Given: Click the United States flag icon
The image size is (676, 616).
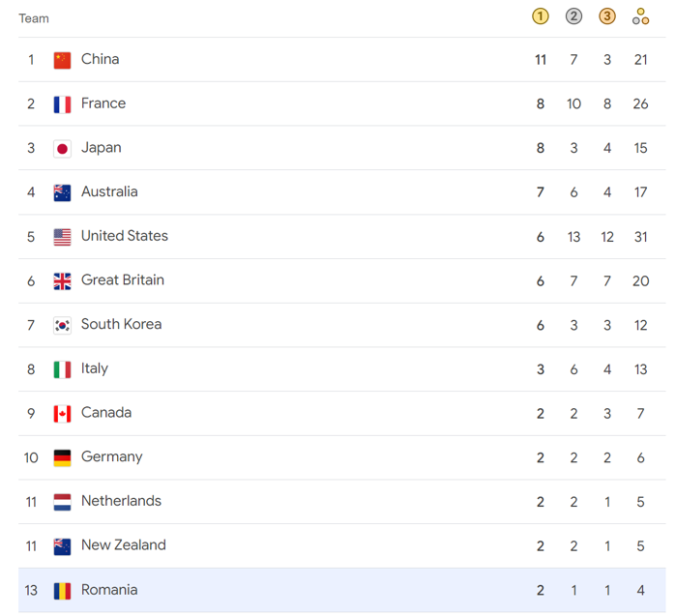Looking at the screenshot, I should click(x=63, y=237).
